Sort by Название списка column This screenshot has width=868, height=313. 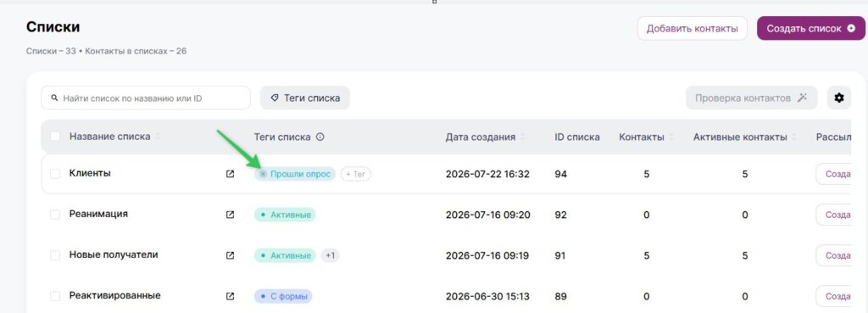(x=158, y=137)
